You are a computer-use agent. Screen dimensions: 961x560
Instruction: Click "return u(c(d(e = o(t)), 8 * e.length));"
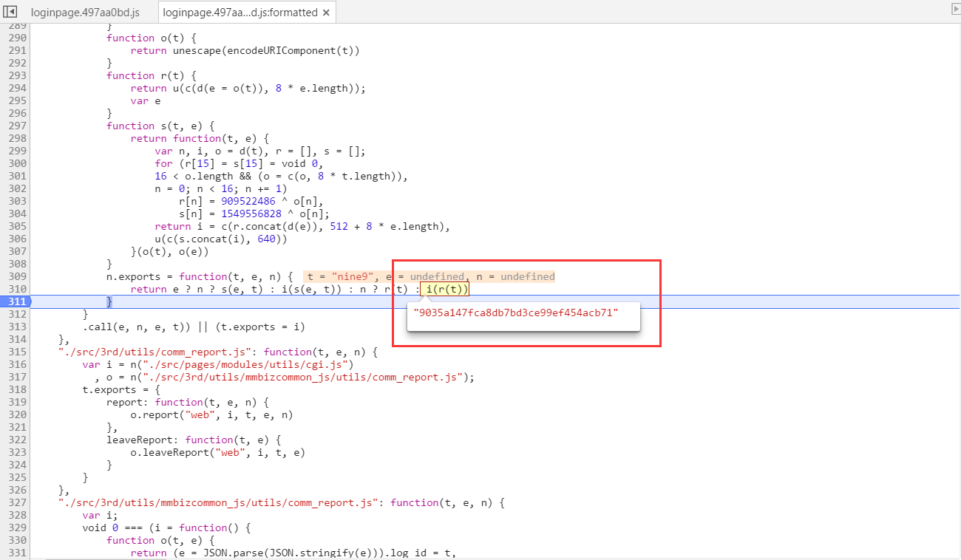coord(248,88)
